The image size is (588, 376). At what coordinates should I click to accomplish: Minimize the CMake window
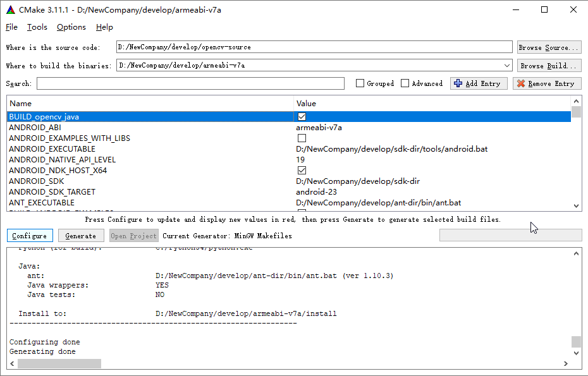516,9
